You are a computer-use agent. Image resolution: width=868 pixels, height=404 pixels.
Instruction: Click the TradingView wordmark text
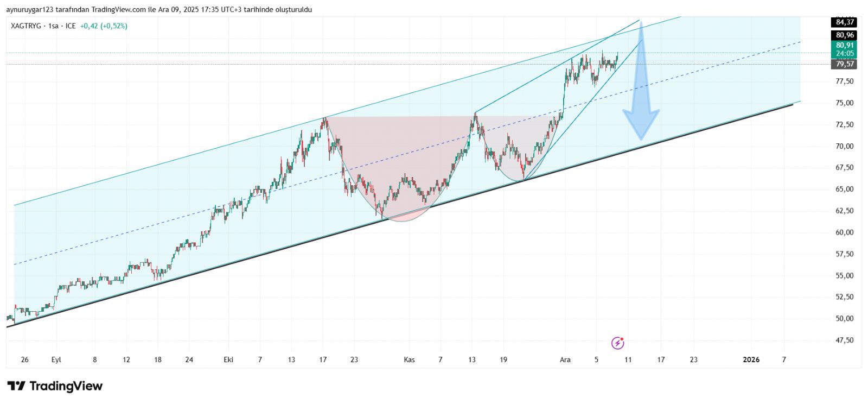(x=66, y=386)
